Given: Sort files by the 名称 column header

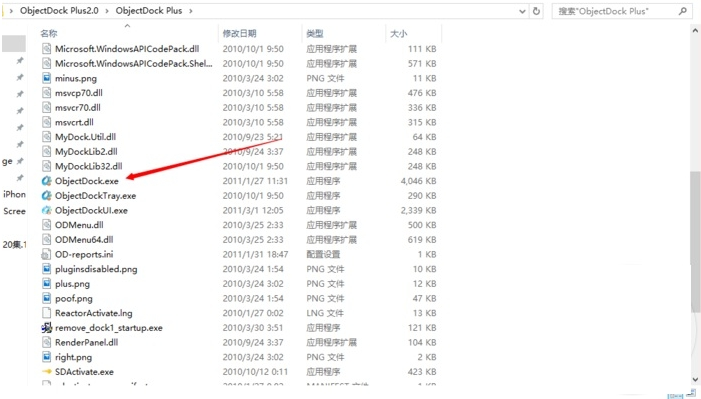Looking at the screenshot, I should point(49,33).
